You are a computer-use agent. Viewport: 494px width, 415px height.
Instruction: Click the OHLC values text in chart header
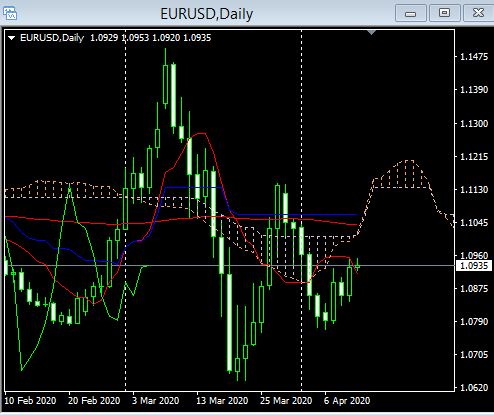151,38
